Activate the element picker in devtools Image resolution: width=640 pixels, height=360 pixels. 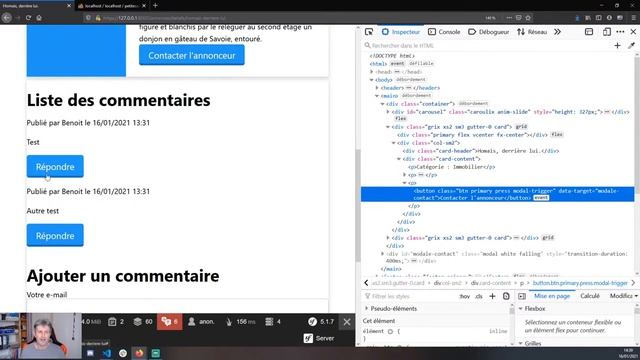369,32
